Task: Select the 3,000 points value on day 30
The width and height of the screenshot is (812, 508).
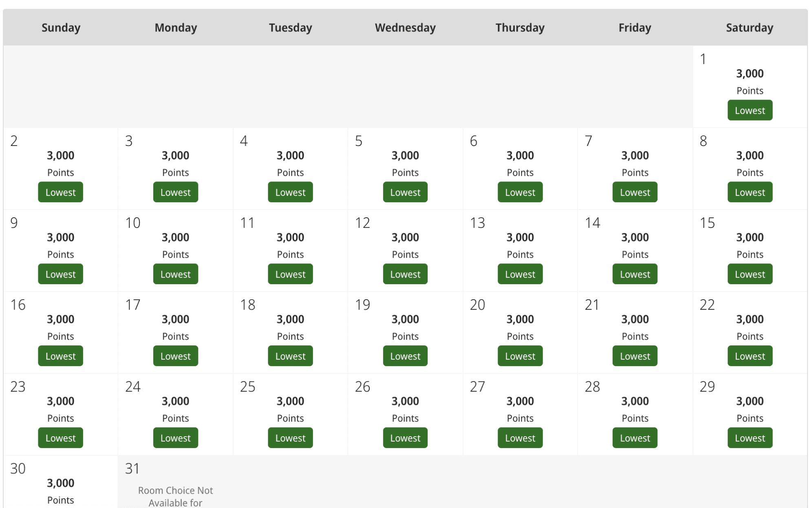Action: tap(60, 483)
